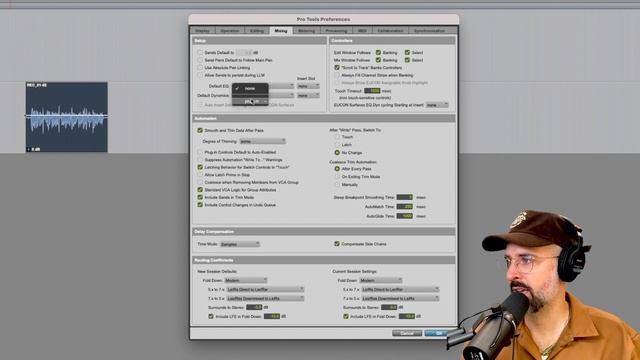
Task: Click Cancel in Pro Tools Preferences
Action: 407,333
